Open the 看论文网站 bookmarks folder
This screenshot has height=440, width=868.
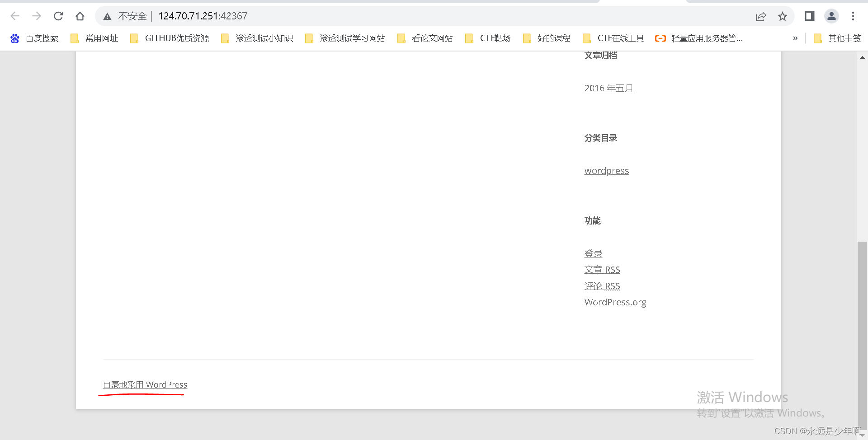pyautogui.click(x=425, y=38)
